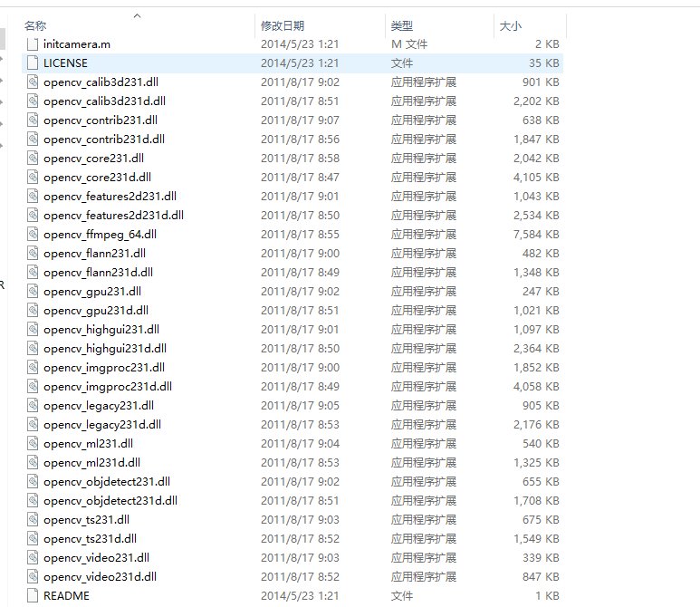This screenshot has height=607, width=700.
Task: Click the opencv_calib3d231.dll file icon
Action: pos(33,82)
